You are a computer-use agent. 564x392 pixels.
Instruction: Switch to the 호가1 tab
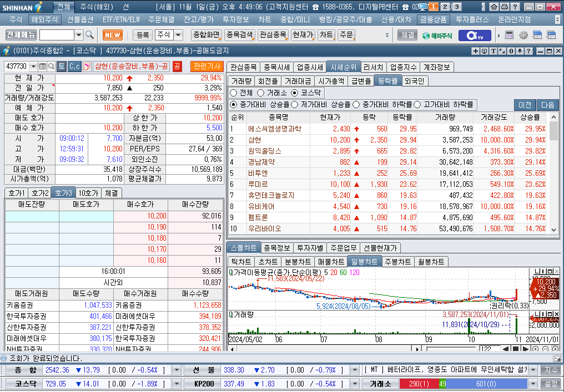click(17, 194)
